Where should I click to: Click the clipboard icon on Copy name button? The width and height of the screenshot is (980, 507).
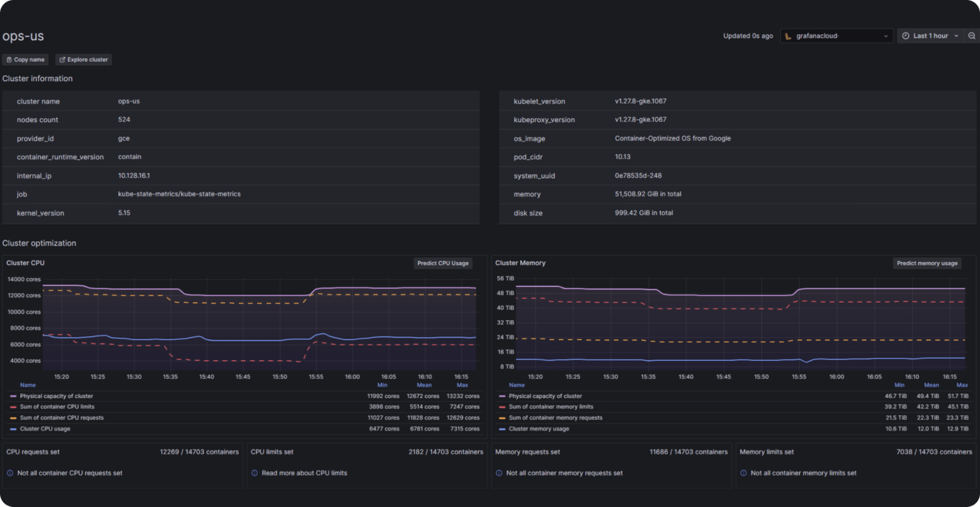(9, 59)
